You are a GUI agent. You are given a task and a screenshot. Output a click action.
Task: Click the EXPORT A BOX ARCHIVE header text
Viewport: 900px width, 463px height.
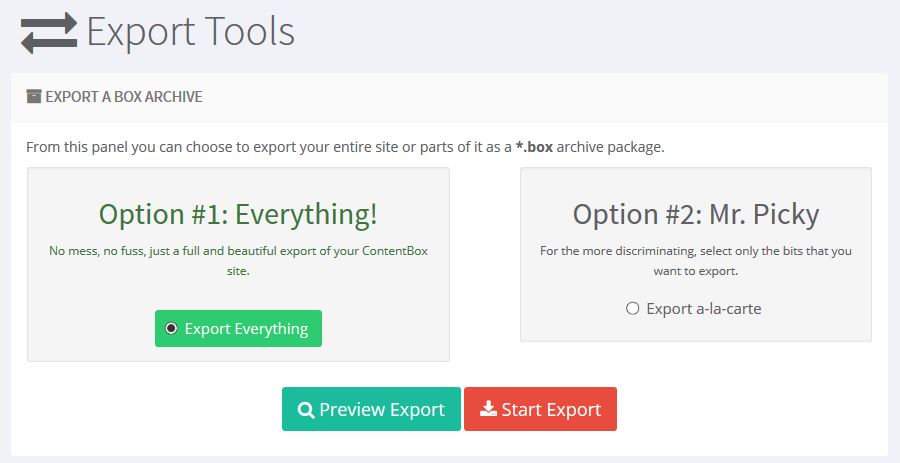pyautogui.click(x=124, y=97)
